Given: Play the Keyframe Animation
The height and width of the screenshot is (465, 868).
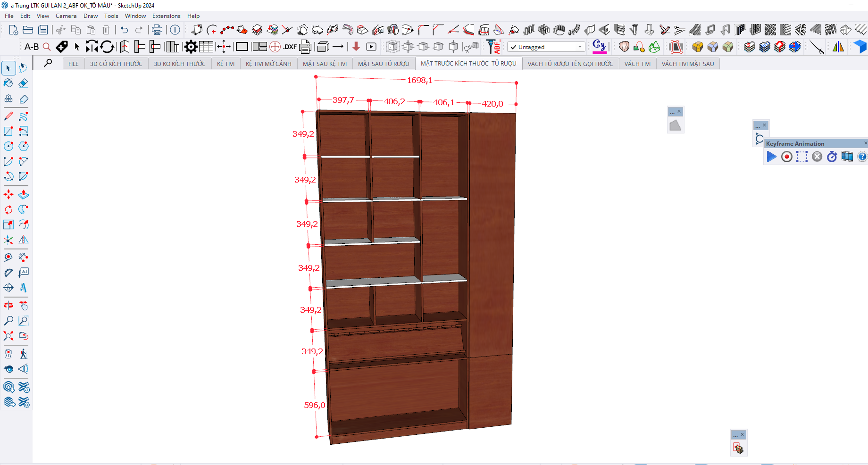Looking at the screenshot, I should (771, 157).
